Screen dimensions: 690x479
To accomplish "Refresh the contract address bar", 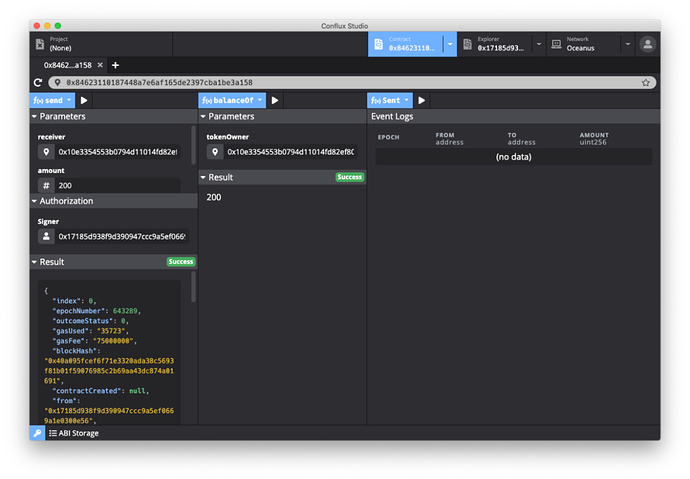I will tap(38, 83).
